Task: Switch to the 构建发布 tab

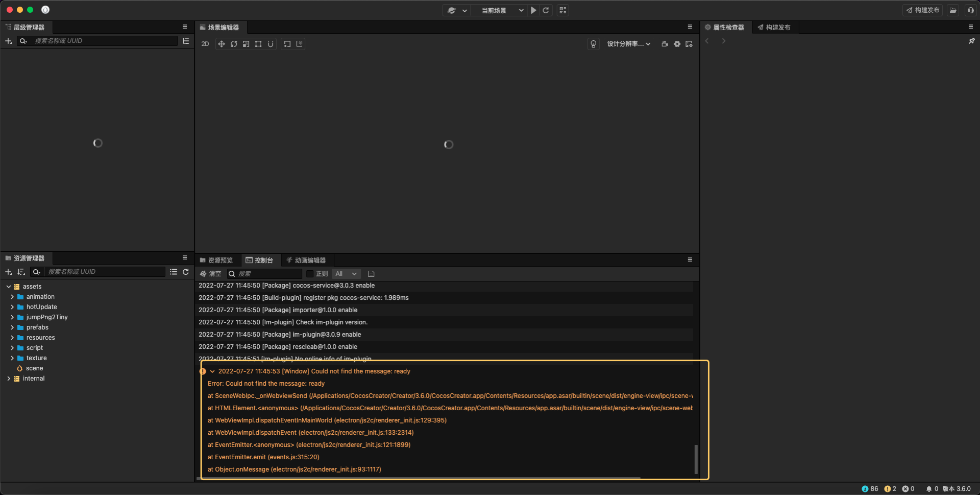Action: coord(774,27)
